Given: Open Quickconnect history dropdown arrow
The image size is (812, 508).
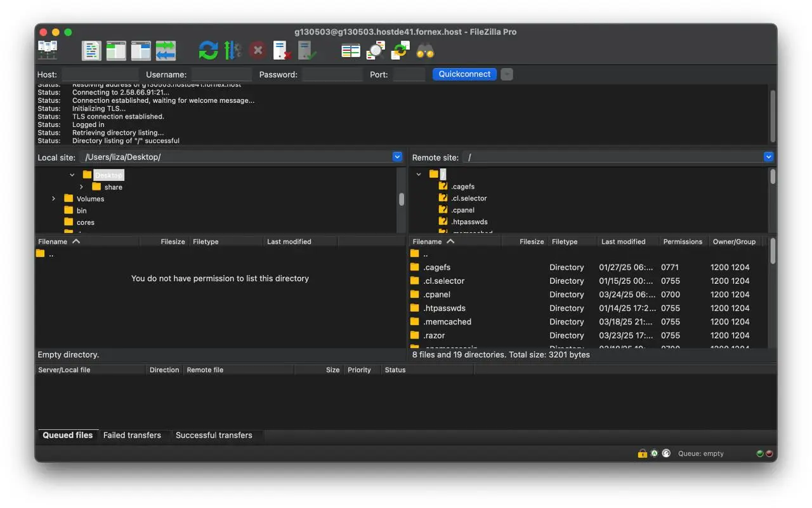Looking at the screenshot, I should click(506, 74).
